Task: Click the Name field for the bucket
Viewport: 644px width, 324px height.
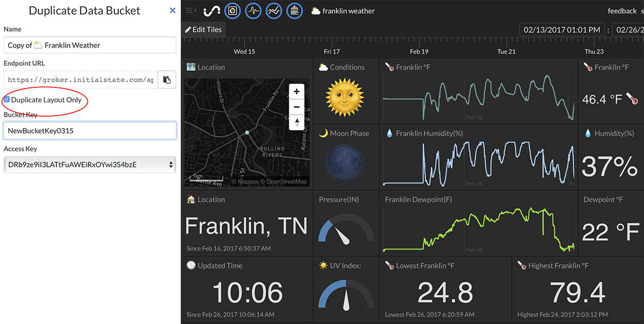Action: click(90, 45)
